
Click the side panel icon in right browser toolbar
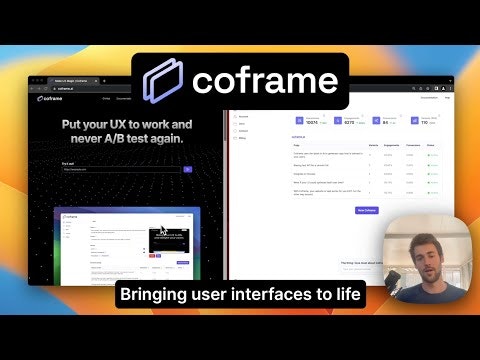click(x=436, y=89)
